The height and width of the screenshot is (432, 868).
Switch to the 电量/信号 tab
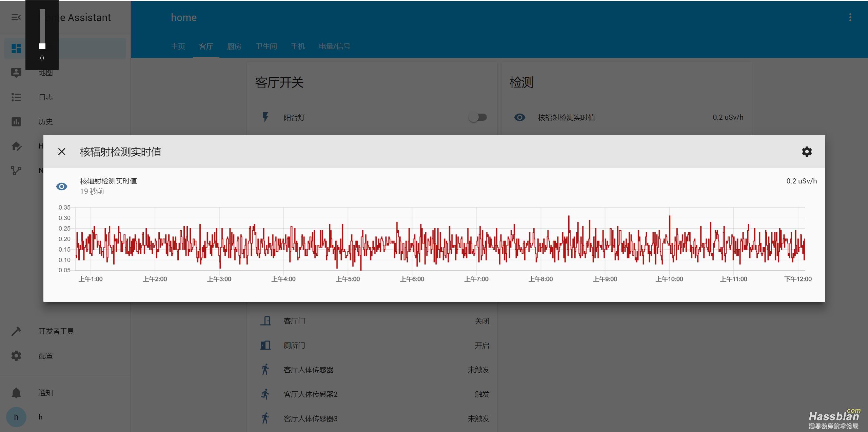coord(335,46)
